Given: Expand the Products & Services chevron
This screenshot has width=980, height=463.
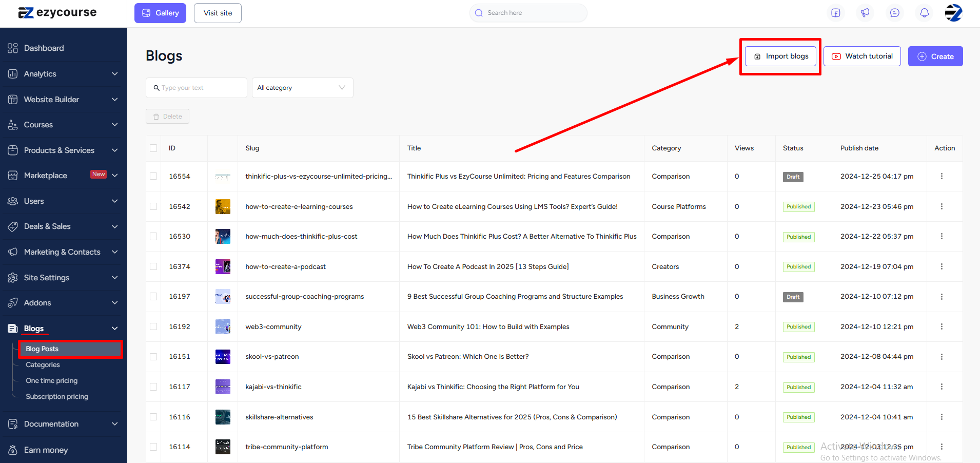Looking at the screenshot, I should click(115, 150).
